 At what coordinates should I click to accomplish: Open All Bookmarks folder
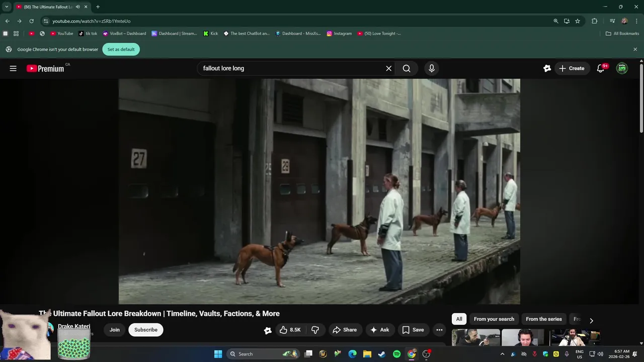[622, 34]
